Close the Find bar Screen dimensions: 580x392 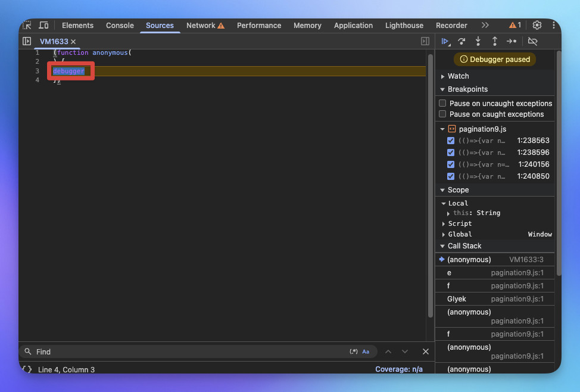426,351
